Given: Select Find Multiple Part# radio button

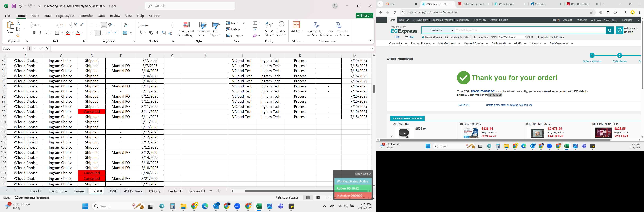Looking at the screenshot, I should (x=446, y=37).
